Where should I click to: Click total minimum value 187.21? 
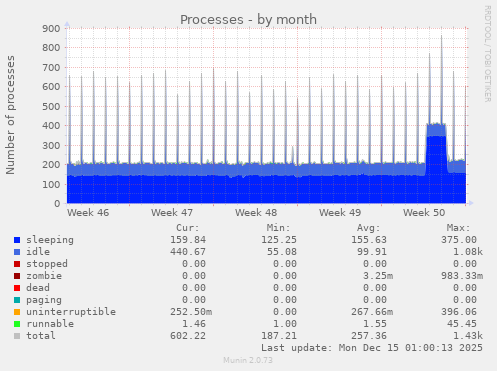click(279, 336)
